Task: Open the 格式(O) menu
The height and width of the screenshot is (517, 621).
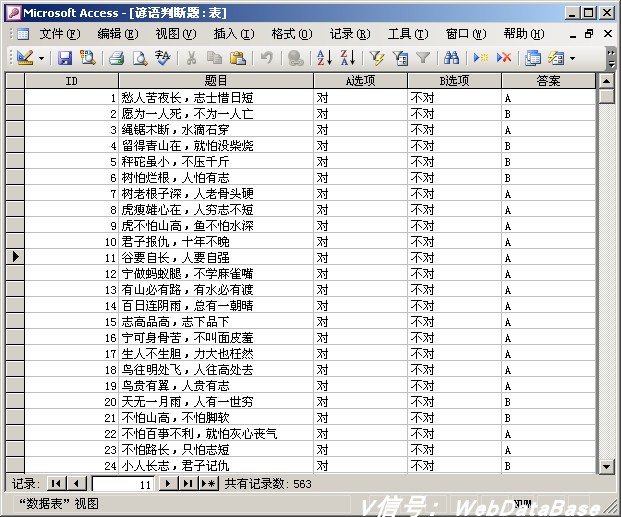Action: [292, 34]
